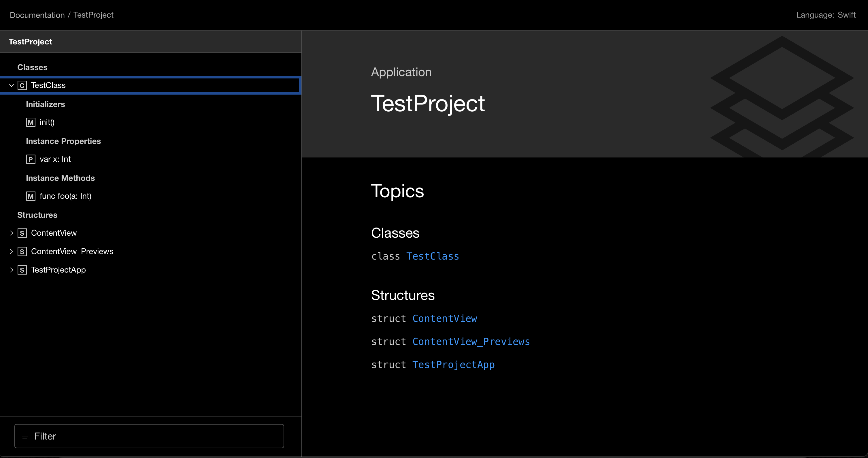
Task: Toggle visibility of Initializers section
Action: point(45,104)
